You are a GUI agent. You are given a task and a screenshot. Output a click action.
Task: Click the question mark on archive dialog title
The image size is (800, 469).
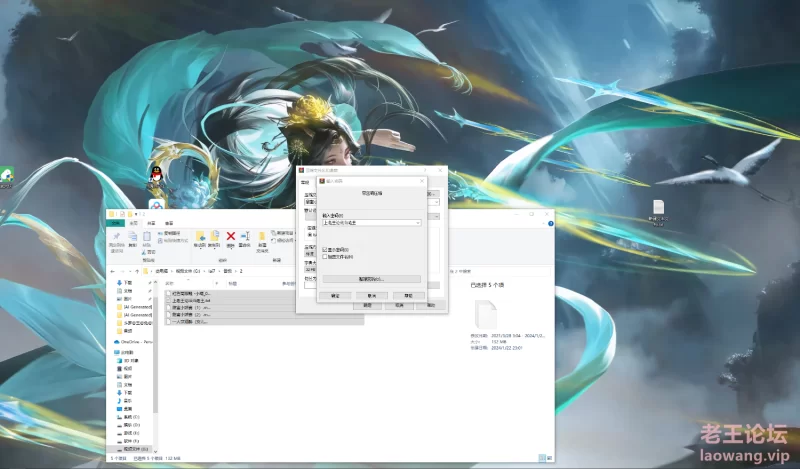pyautogui.click(x=424, y=170)
